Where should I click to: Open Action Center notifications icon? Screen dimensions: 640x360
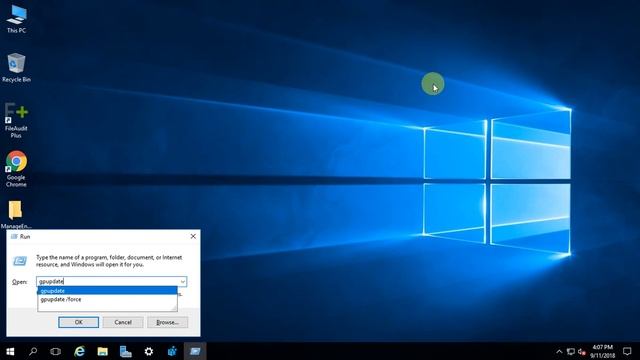pyautogui.click(x=627, y=351)
